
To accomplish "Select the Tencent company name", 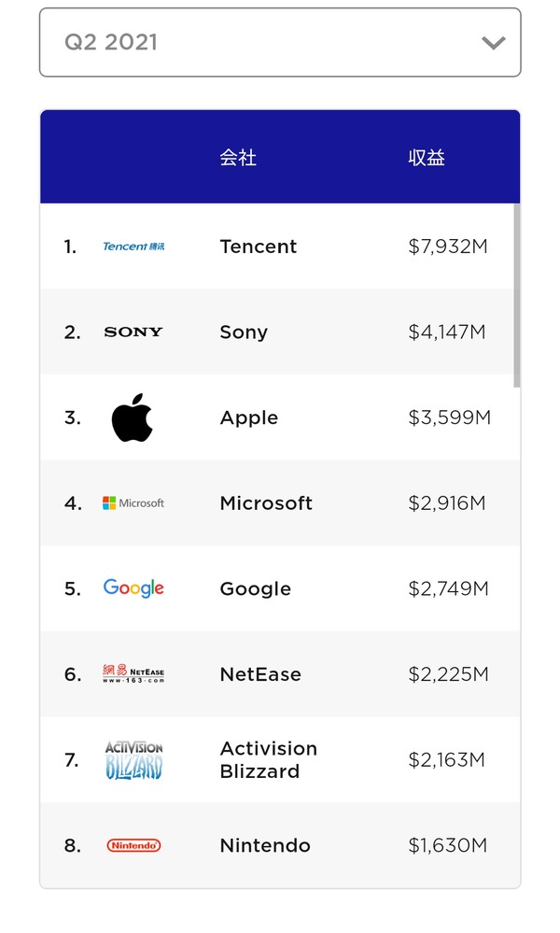I will [x=258, y=247].
